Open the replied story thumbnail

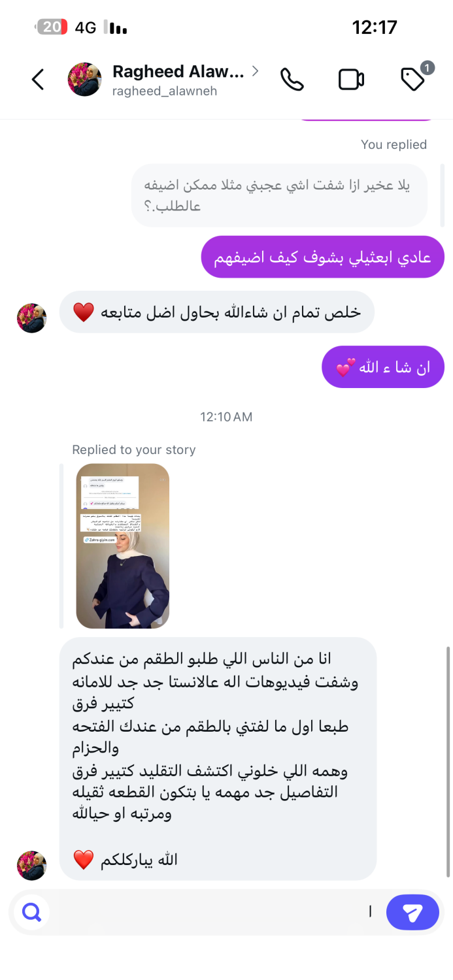(x=123, y=546)
